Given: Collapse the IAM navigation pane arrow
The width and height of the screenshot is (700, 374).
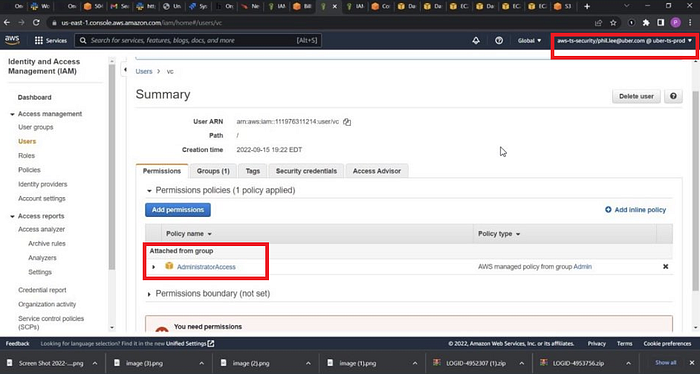Looking at the screenshot, I should pos(125,70).
